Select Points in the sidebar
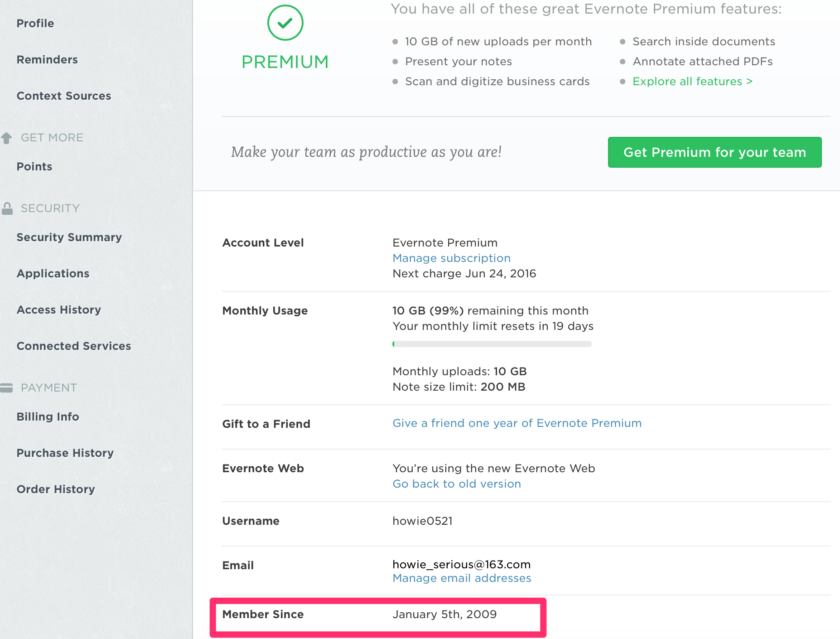The image size is (840, 639). pos(34,167)
